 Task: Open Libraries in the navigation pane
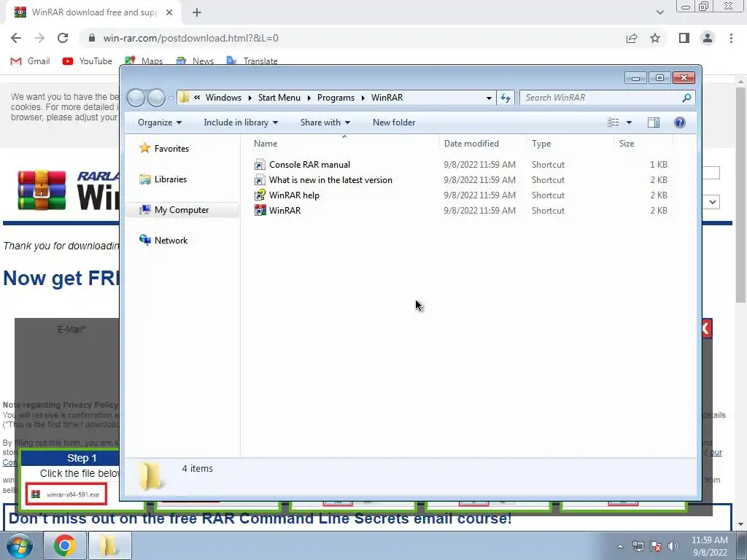163,179
